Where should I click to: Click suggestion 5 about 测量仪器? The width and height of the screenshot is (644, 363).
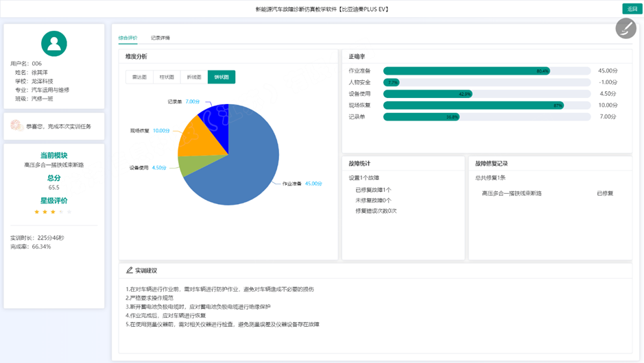[x=222, y=324]
